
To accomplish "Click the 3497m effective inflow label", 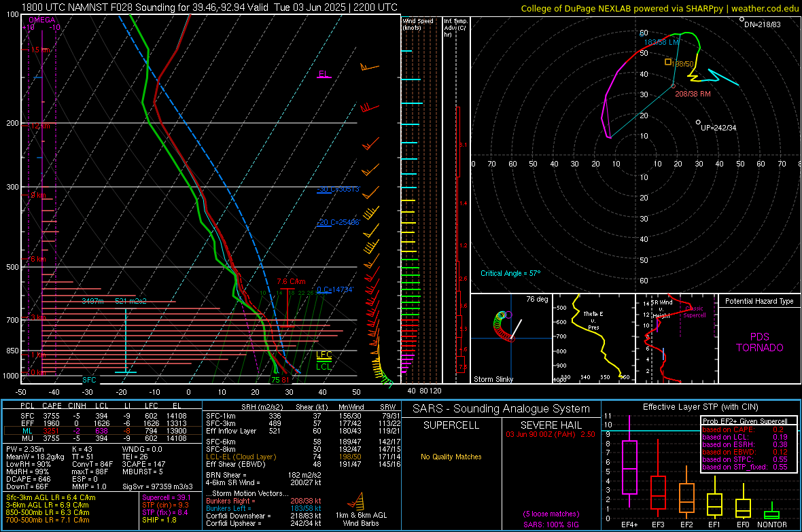I will (92, 301).
